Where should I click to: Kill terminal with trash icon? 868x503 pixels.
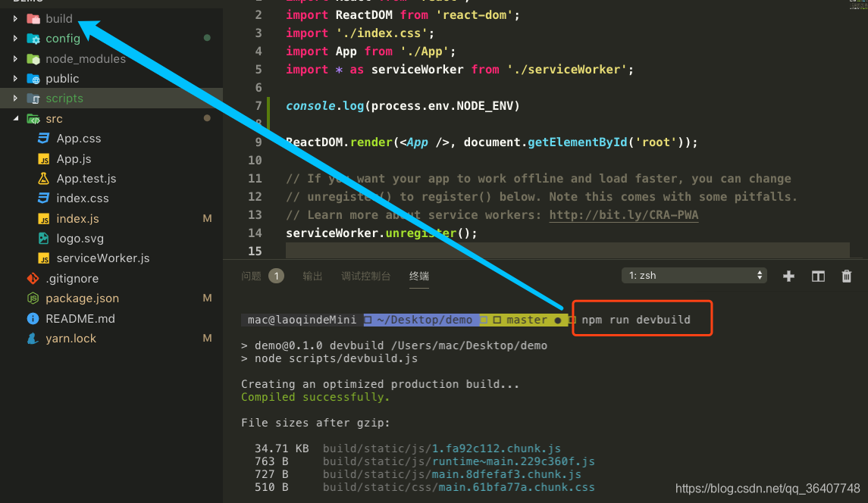coord(847,276)
